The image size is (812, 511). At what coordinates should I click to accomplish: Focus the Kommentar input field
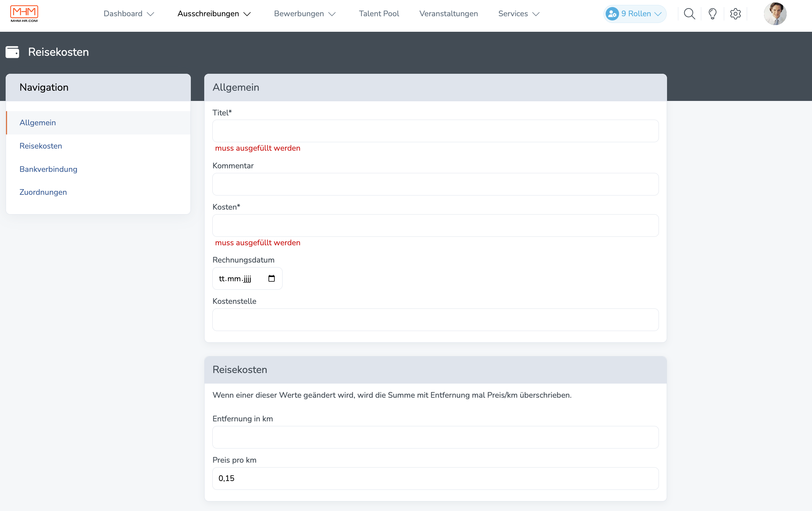[435, 184]
